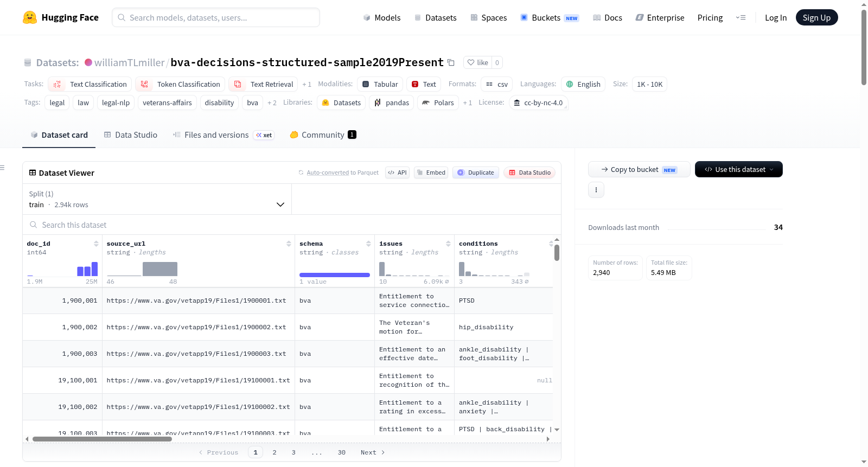Go to page 30 of the table
This screenshot has width=868, height=467.
click(342, 452)
